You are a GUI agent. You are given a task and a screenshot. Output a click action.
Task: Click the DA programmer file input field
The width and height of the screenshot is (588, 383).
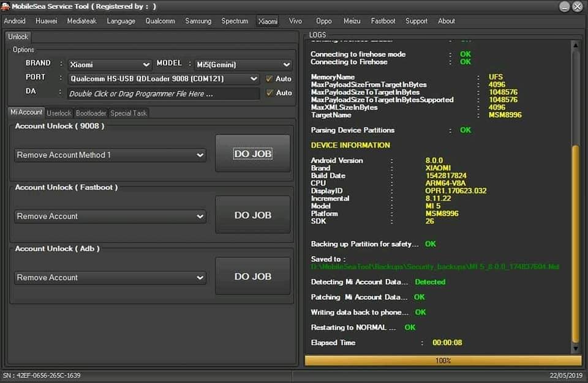coord(164,94)
